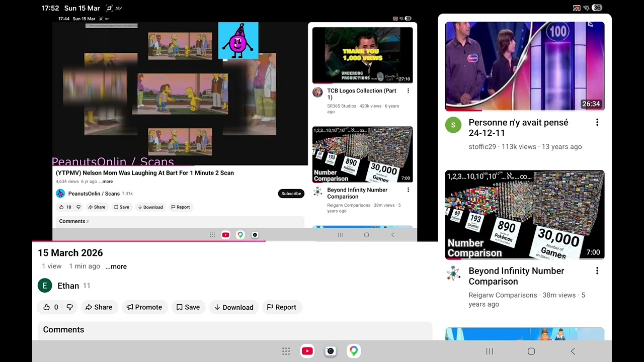Open Personne n'y avait pensé video thumbnail
This screenshot has height=362, width=644.
point(525,66)
